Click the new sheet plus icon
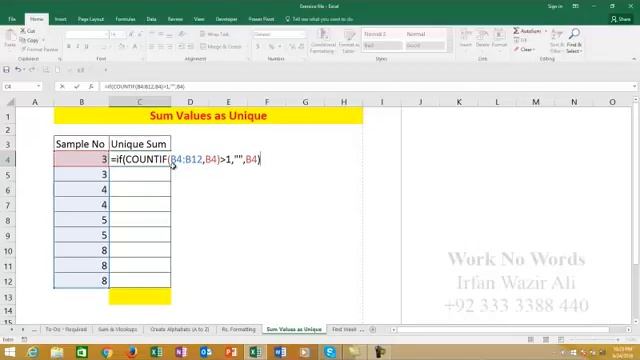Viewport: 640px width, 360px height. click(x=373, y=329)
